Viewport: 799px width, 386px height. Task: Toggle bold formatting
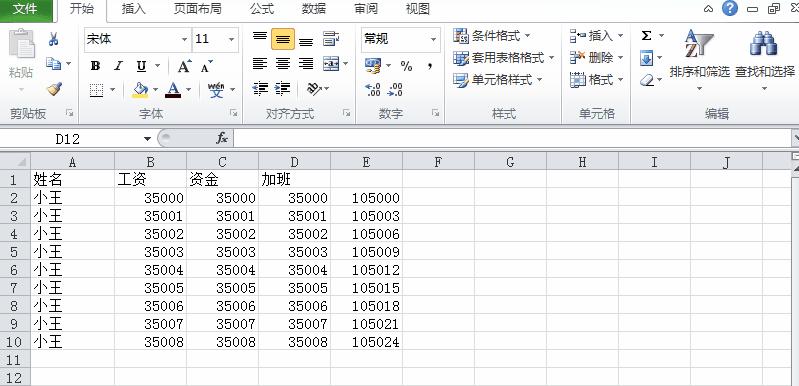coord(95,66)
